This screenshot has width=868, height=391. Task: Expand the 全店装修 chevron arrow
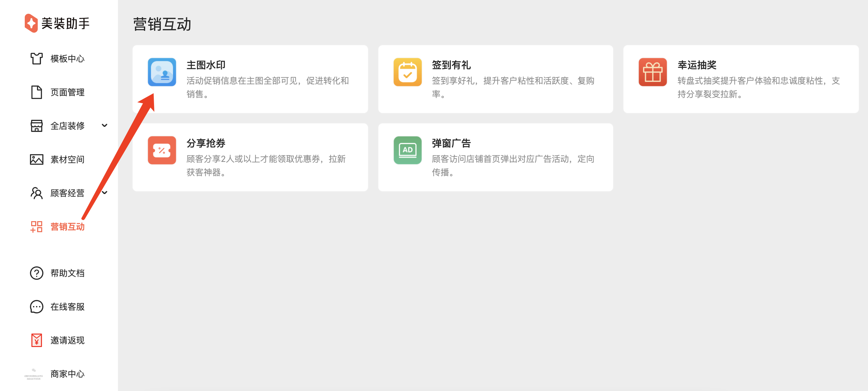point(105,126)
